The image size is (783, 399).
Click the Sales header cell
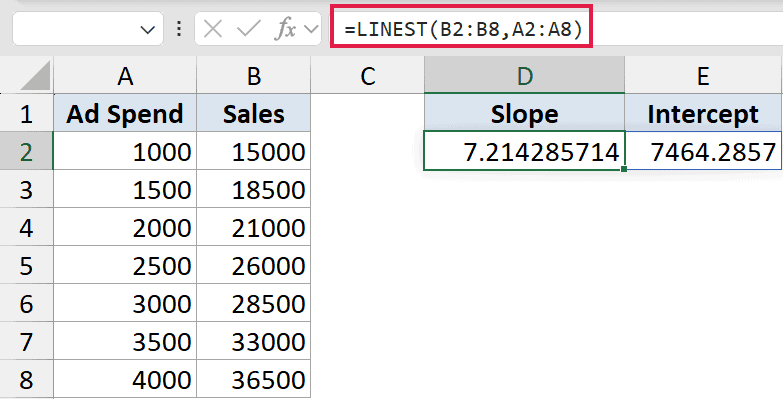254,113
